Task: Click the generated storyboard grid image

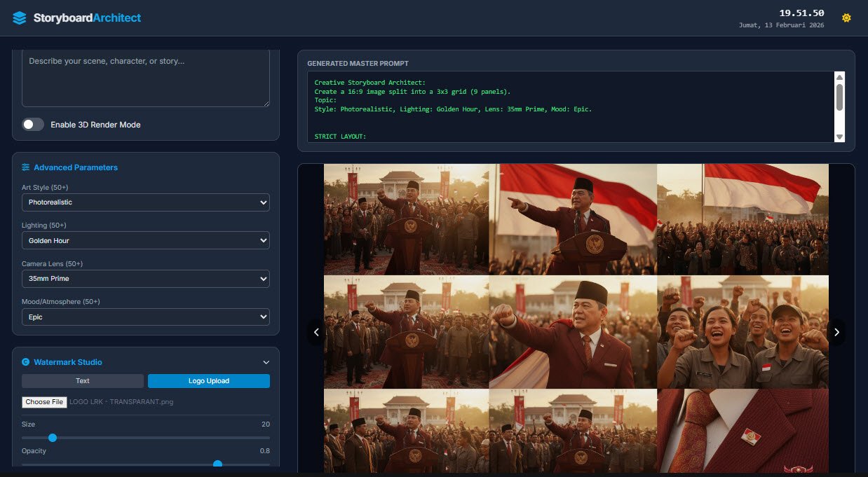Action: pyautogui.click(x=576, y=318)
